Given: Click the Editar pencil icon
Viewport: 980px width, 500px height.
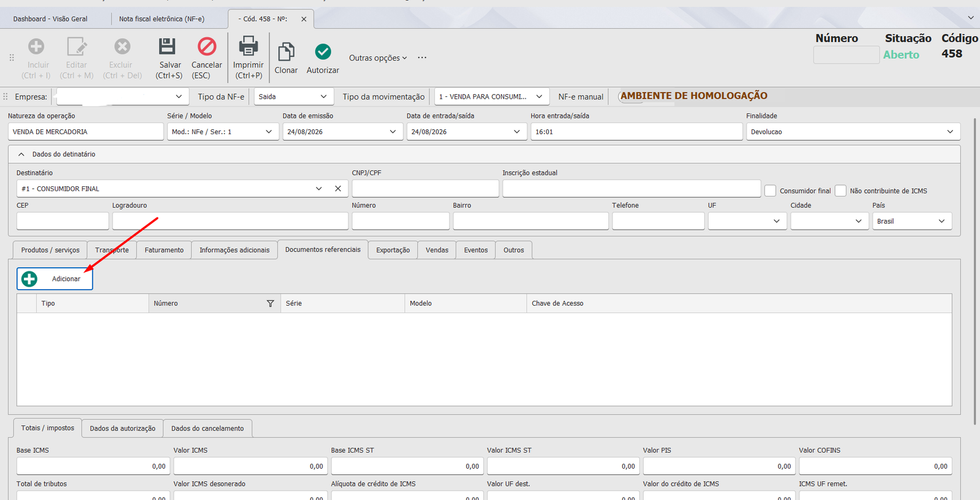Looking at the screenshot, I should 77,46.
